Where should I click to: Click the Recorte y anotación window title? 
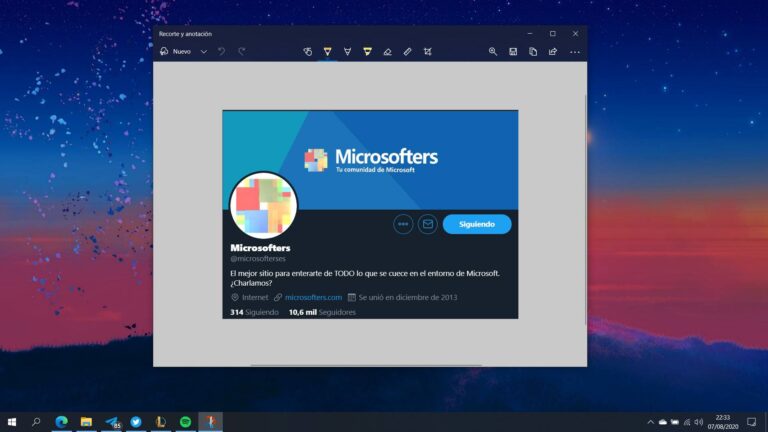pos(185,34)
